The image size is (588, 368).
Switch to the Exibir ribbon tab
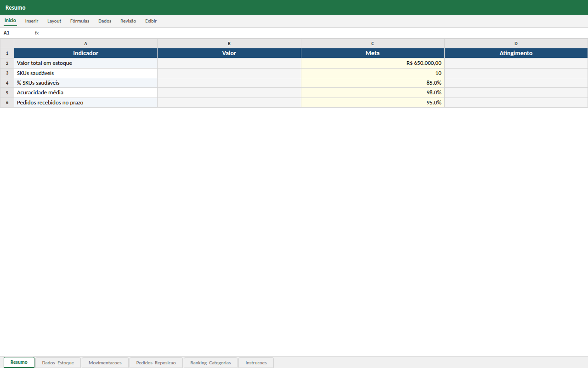coord(151,21)
